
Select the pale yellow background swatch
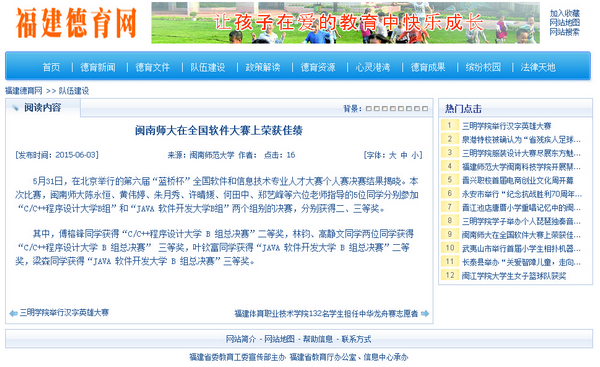pos(377,108)
